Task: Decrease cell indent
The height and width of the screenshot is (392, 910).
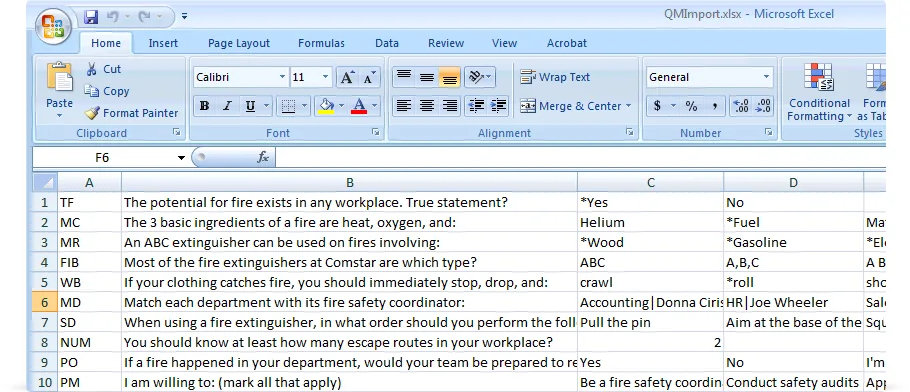Action: click(476, 106)
